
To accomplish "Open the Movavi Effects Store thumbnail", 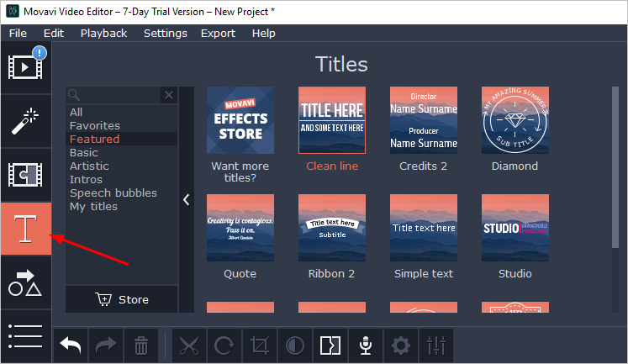I will (x=240, y=120).
